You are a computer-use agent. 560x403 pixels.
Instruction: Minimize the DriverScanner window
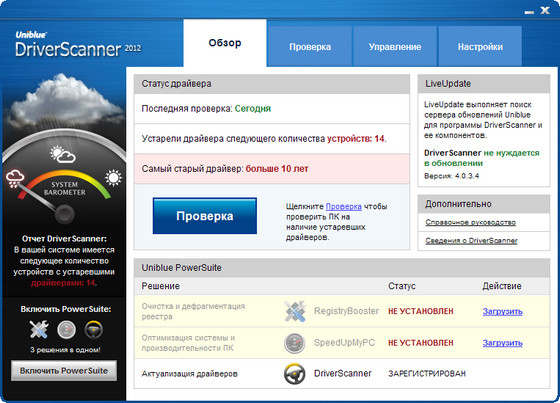coord(529,12)
